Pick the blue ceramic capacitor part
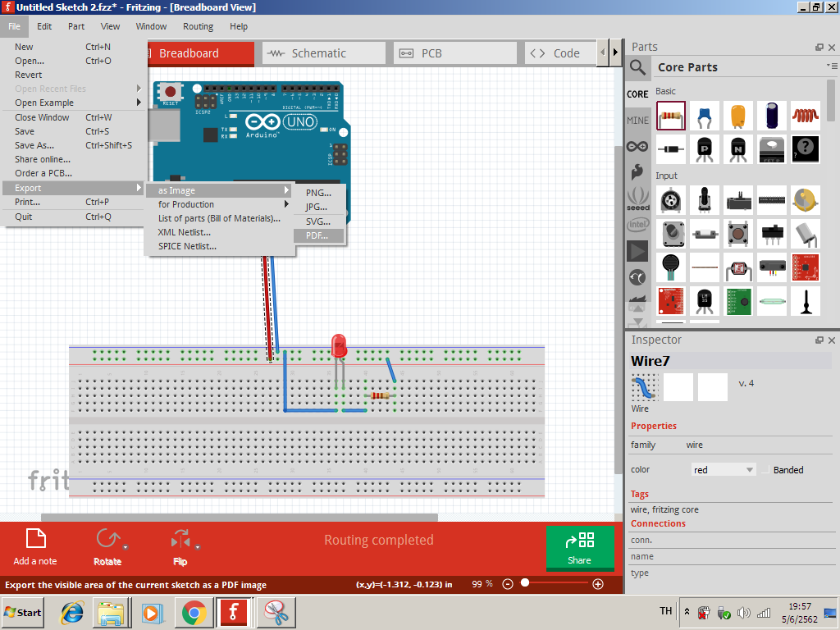Viewport: 840px width, 630px height. [x=705, y=116]
